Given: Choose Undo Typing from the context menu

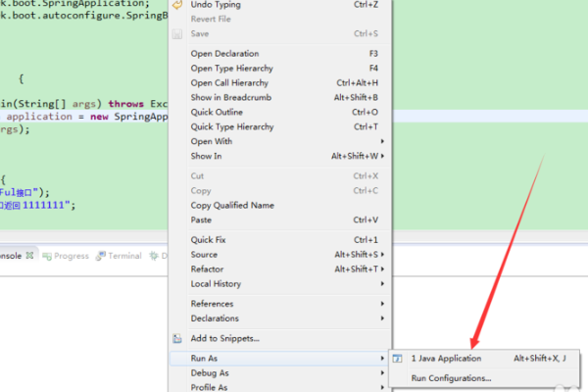Looking at the screenshot, I should [280, 5].
